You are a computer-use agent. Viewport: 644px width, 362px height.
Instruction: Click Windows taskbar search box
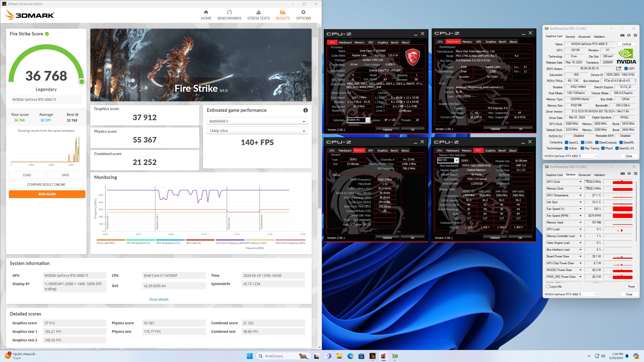click(x=284, y=356)
